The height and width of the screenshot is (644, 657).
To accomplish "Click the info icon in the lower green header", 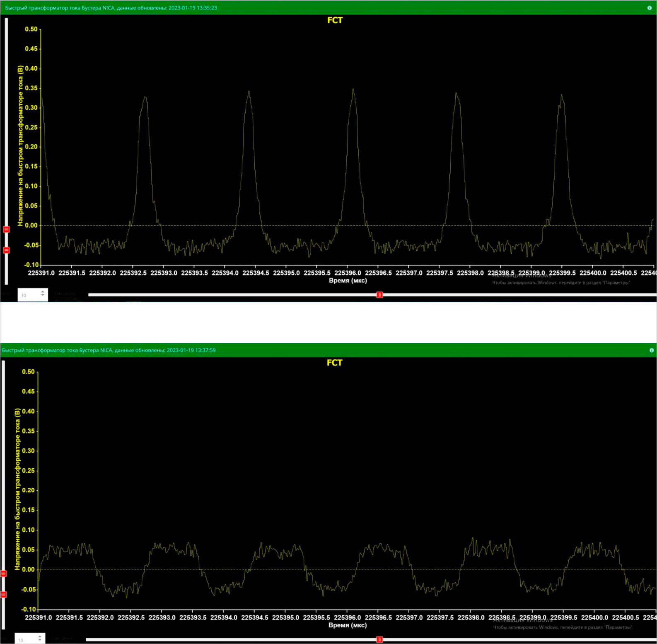I will pyautogui.click(x=651, y=350).
